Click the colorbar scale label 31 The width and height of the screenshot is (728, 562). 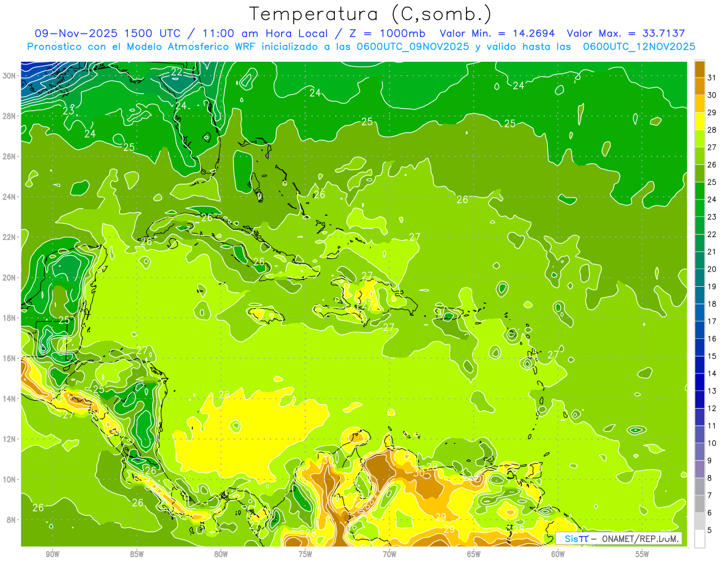coord(712,78)
